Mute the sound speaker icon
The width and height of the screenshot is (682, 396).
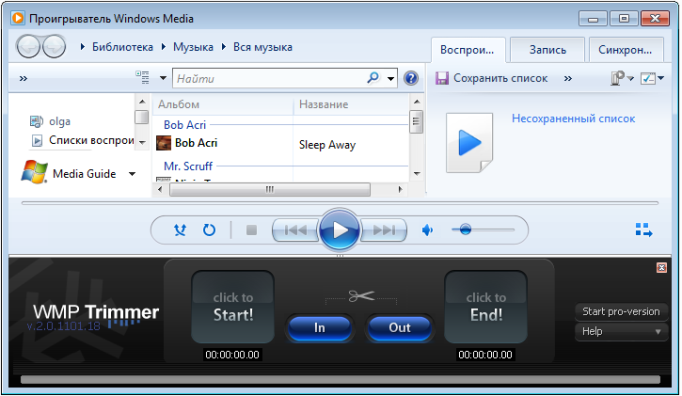[x=428, y=230]
